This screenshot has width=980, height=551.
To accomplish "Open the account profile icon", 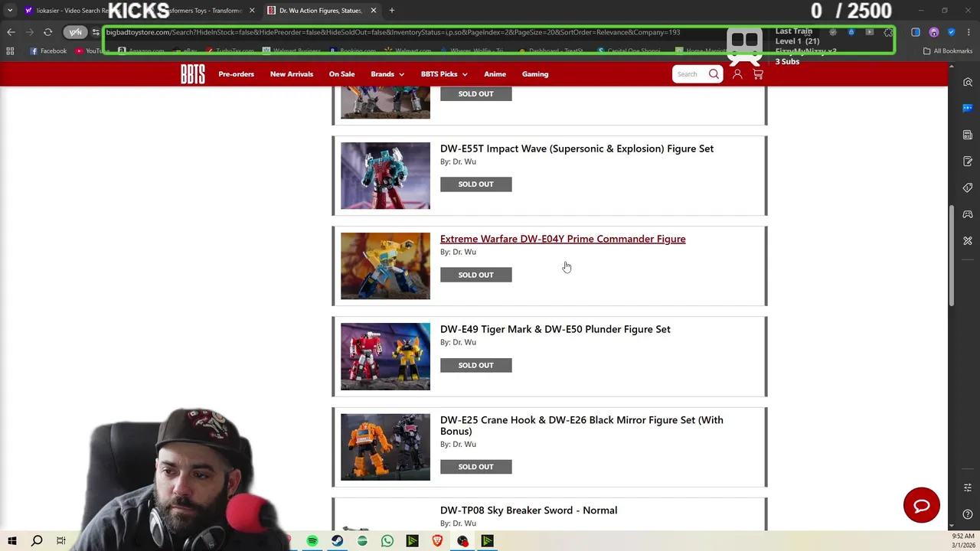I will click(737, 74).
